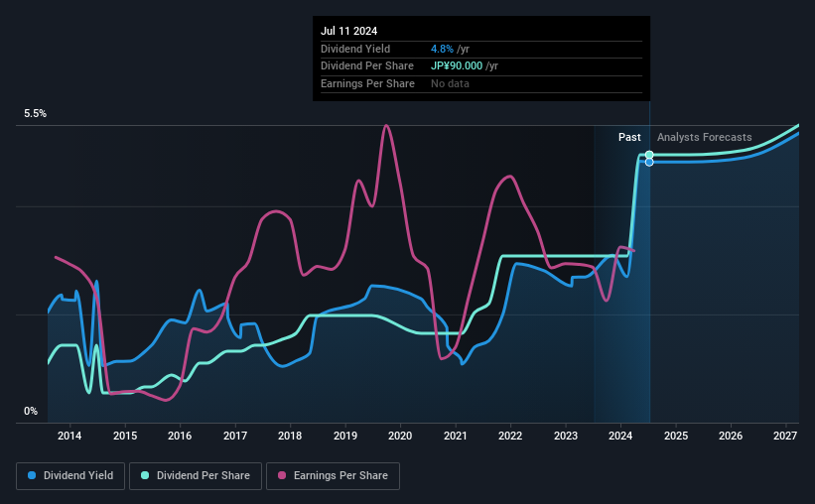The height and width of the screenshot is (504, 815).
Task: Click the Analysts Forecasts label
Action: 704,137
